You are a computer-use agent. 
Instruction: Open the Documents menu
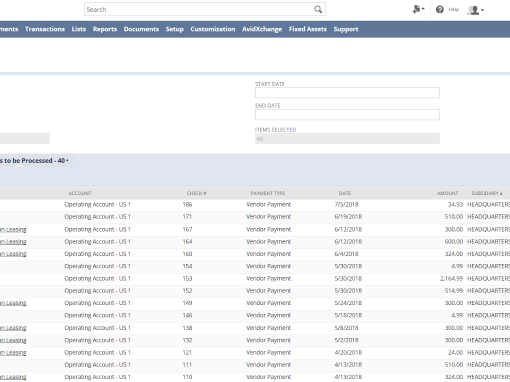pos(141,29)
